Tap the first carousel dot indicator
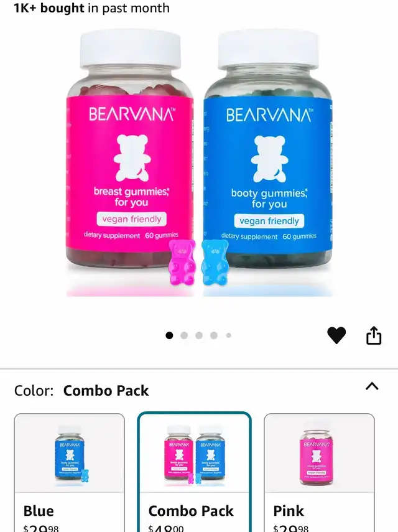This screenshot has height=532, width=398. (169, 335)
